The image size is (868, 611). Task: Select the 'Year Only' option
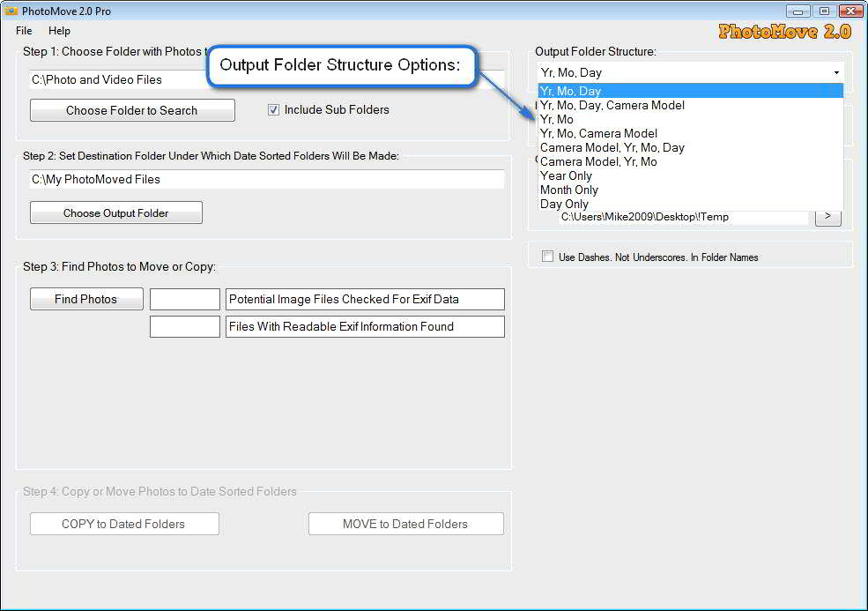pos(690,175)
